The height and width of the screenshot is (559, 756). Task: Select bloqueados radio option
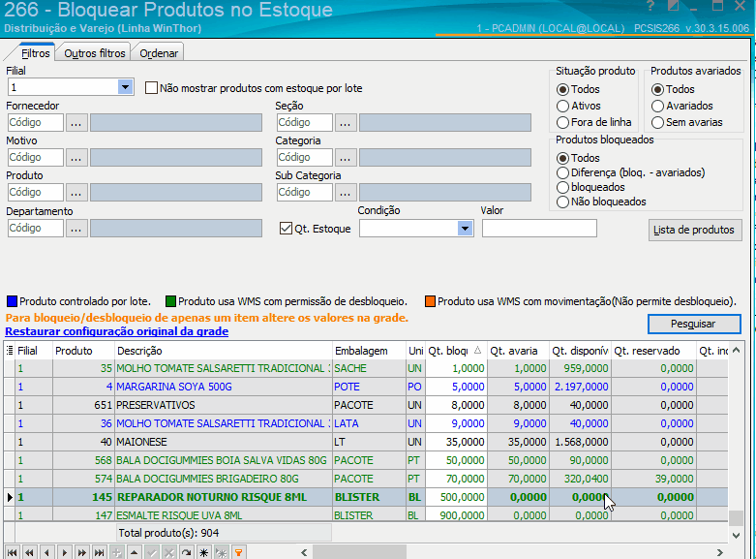[562, 187]
